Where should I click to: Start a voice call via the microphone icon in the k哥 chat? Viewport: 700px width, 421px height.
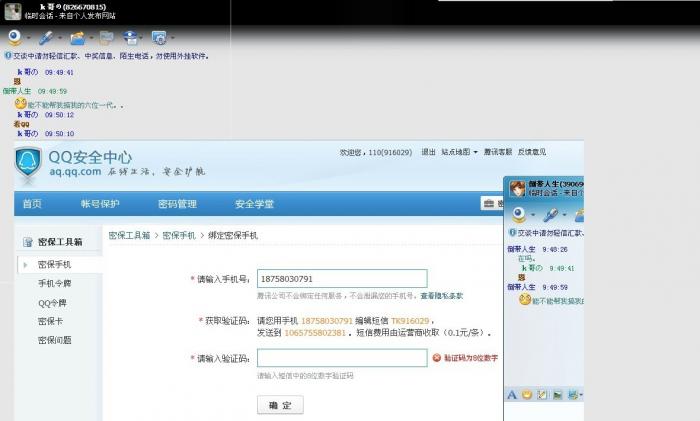pos(46,38)
